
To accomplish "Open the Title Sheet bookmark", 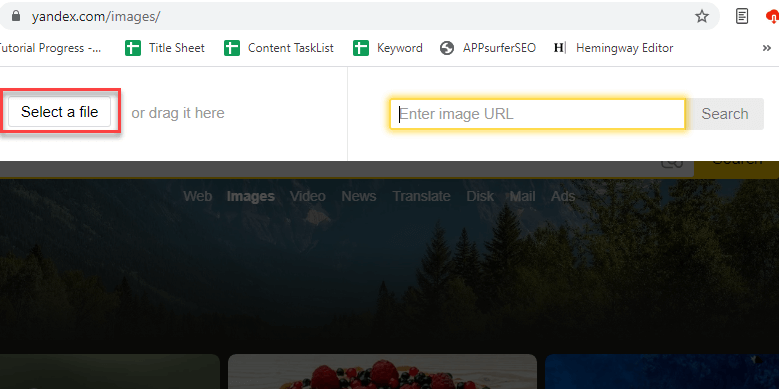I will pos(165,48).
